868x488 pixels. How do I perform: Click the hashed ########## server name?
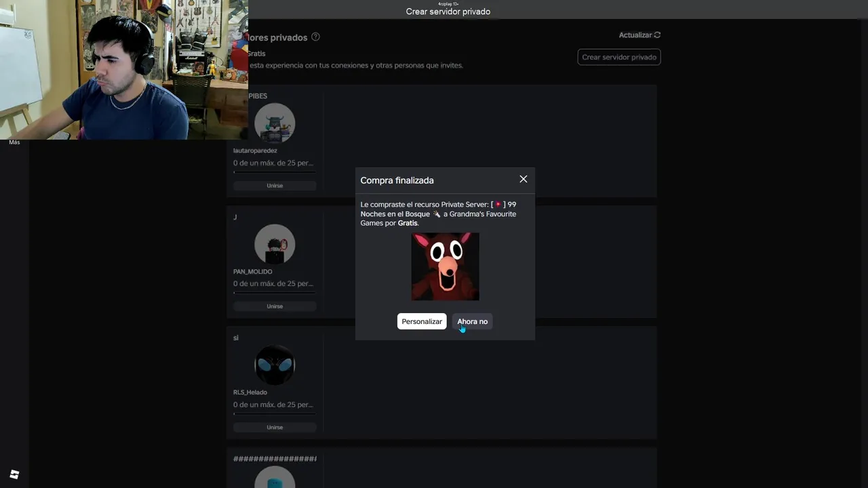(275, 459)
